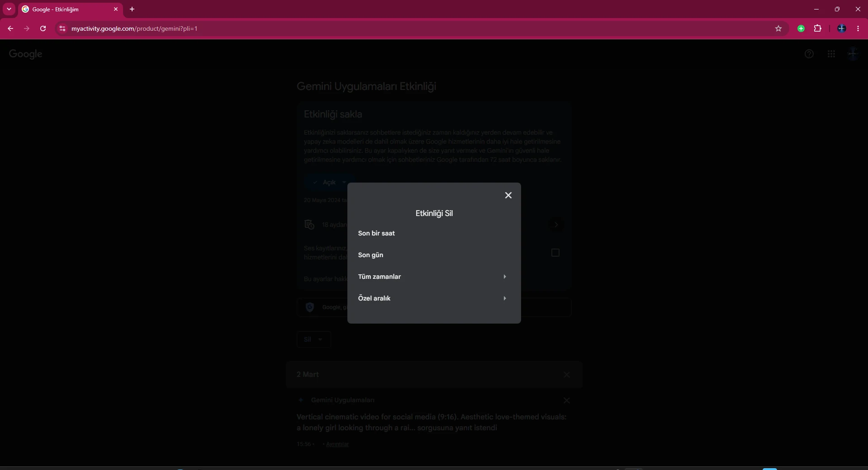This screenshot has height=470, width=868.
Task: Click the Google logo
Action: [x=26, y=54]
